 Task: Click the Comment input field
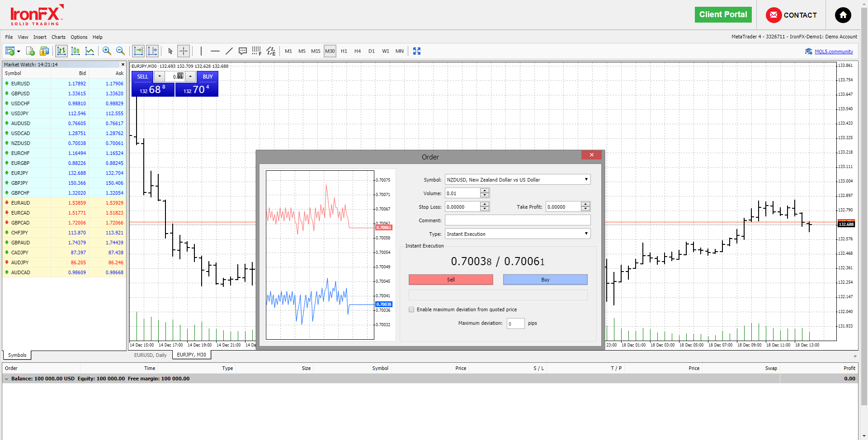(x=518, y=220)
